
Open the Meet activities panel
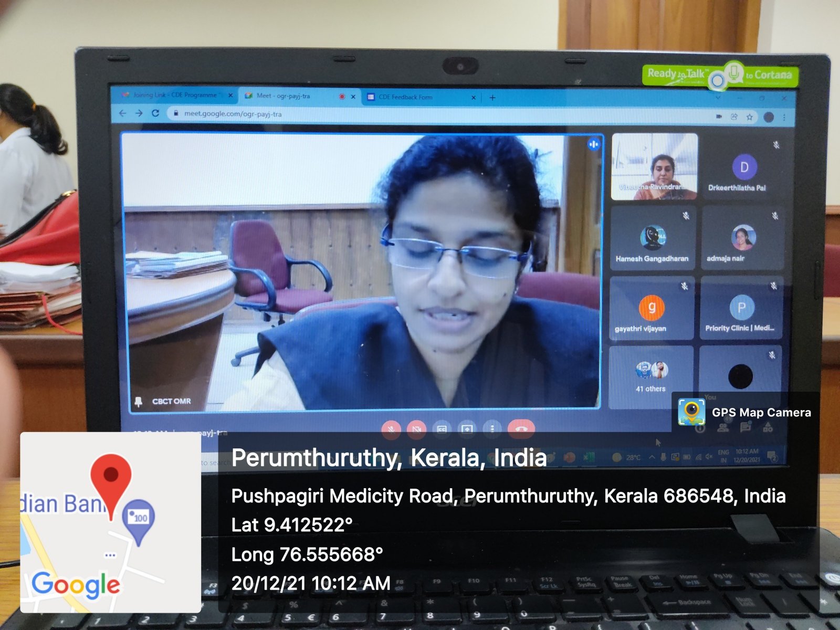point(768,427)
